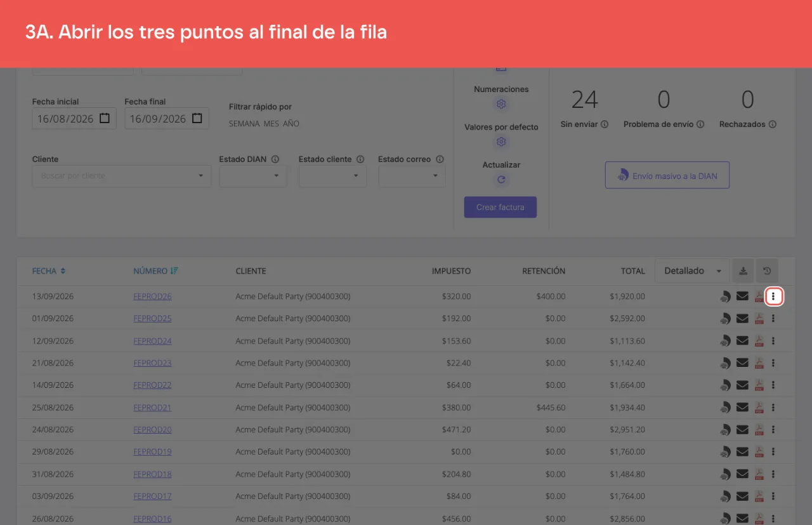Click the history clock icon beside Detallado

click(x=767, y=271)
